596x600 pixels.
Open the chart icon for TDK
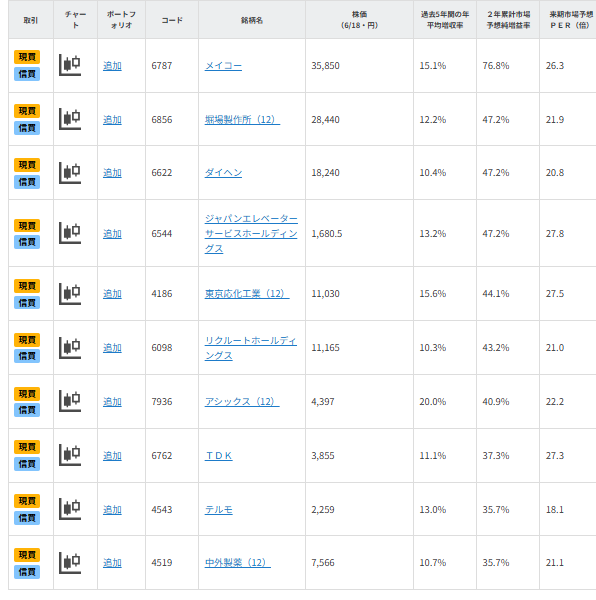click(x=70, y=455)
